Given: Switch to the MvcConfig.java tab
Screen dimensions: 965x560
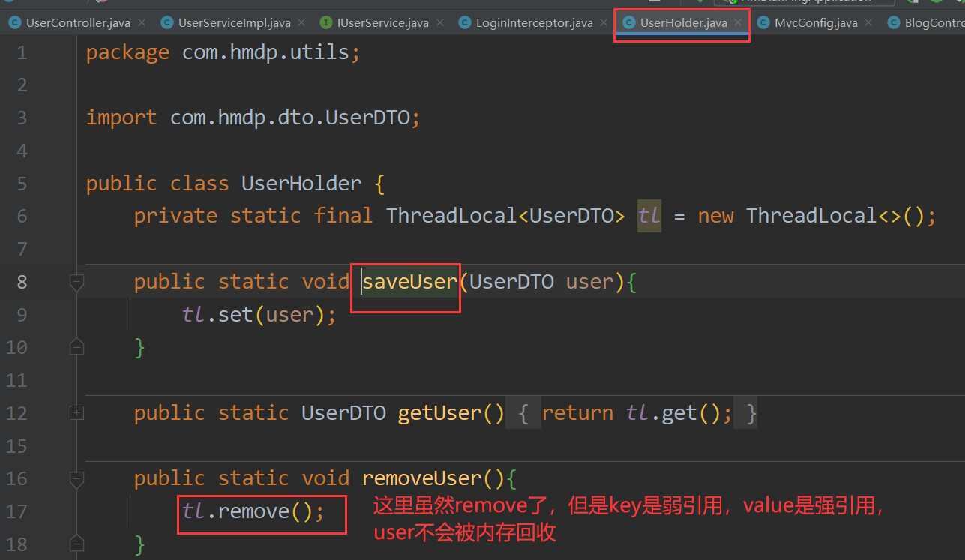Looking at the screenshot, I should (816, 23).
